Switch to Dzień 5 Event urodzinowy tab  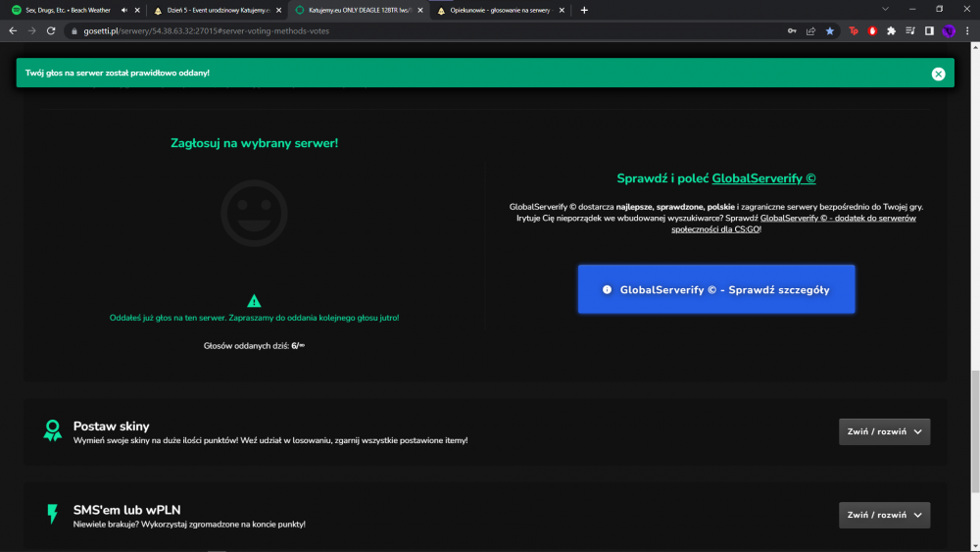click(219, 10)
